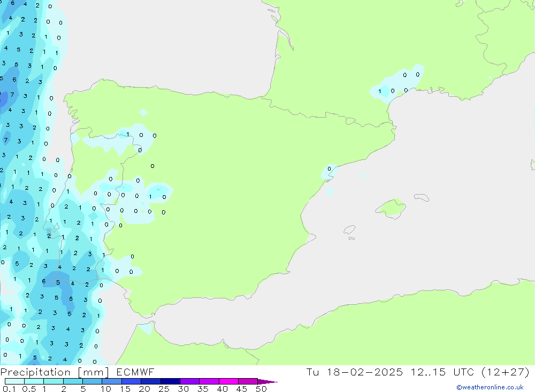Select the 30–35 mm violet legend box
The width and height of the screenshot is (535, 392).
pyautogui.click(x=190, y=381)
